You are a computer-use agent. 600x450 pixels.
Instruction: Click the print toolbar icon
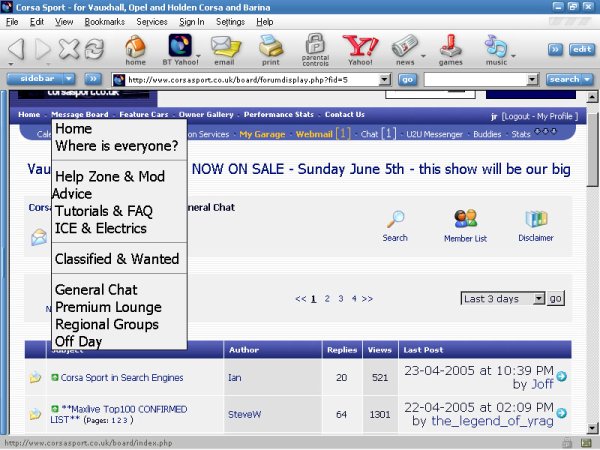click(x=270, y=47)
